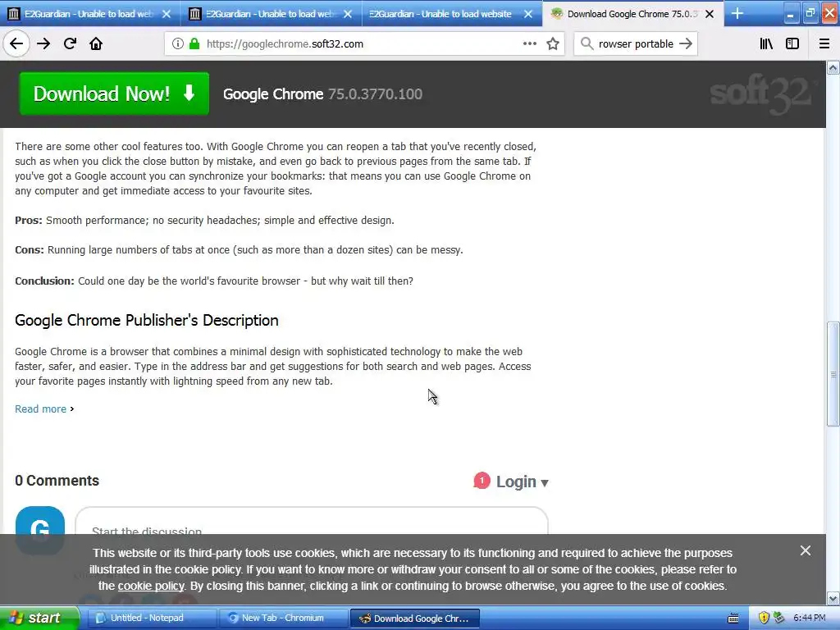This screenshot has height=630, width=840.
Task: Open the Firefox home page
Action: [x=96, y=44]
